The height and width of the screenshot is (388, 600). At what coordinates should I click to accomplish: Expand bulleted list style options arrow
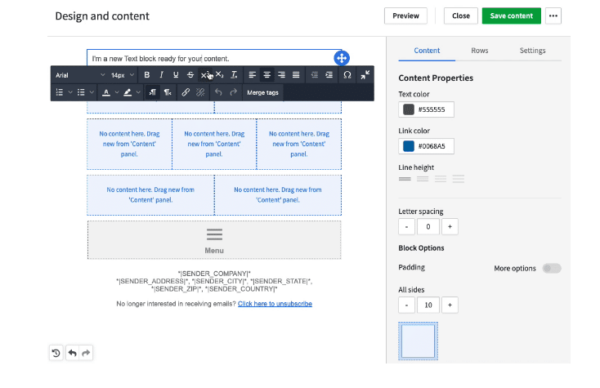pos(91,92)
